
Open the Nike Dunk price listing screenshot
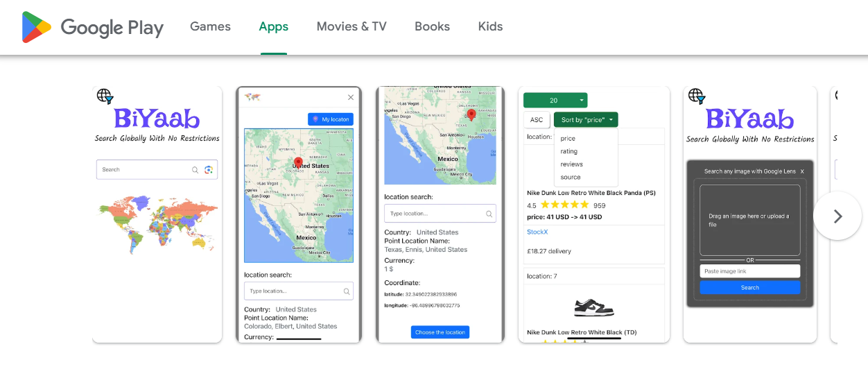(594, 214)
